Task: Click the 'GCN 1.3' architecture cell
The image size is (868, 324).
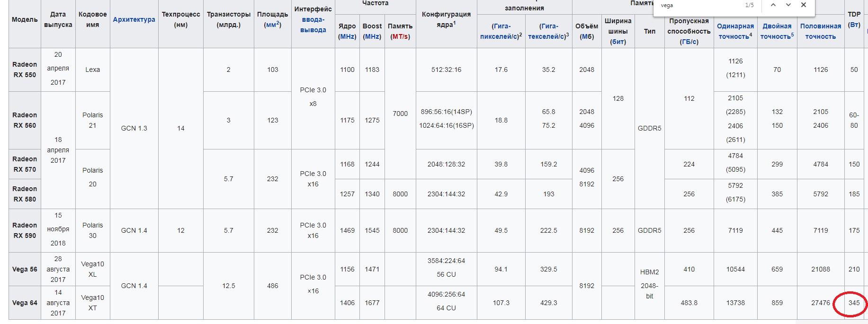Action: (x=134, y=128)
